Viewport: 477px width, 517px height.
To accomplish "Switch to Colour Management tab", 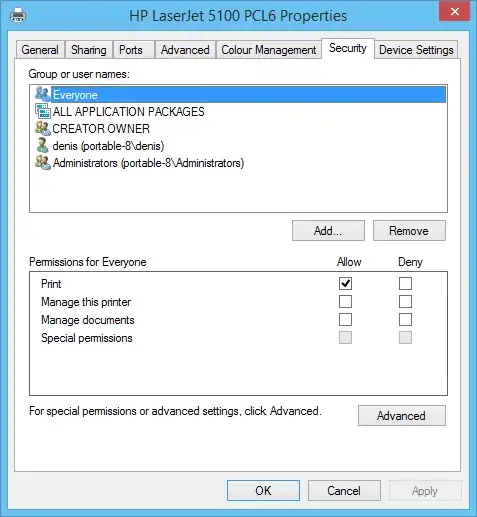I will 269,50.
